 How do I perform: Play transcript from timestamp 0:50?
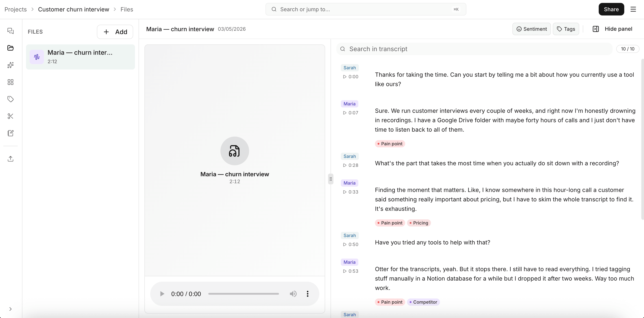click(350, 244)
